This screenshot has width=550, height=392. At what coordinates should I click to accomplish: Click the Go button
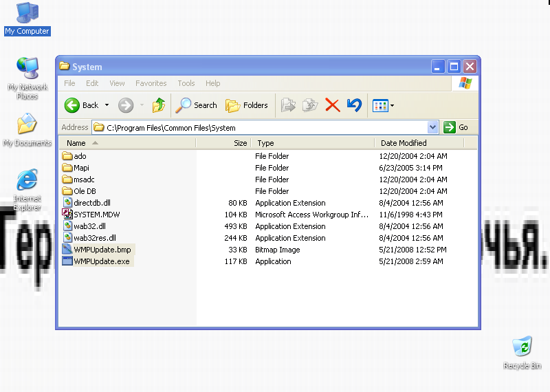click(456, 127)
